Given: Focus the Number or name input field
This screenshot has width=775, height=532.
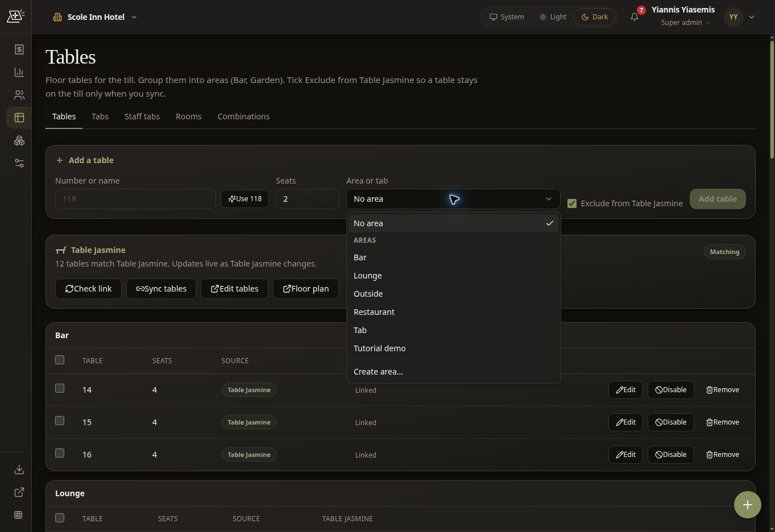Looking at the screenshot, I should 135,199.
